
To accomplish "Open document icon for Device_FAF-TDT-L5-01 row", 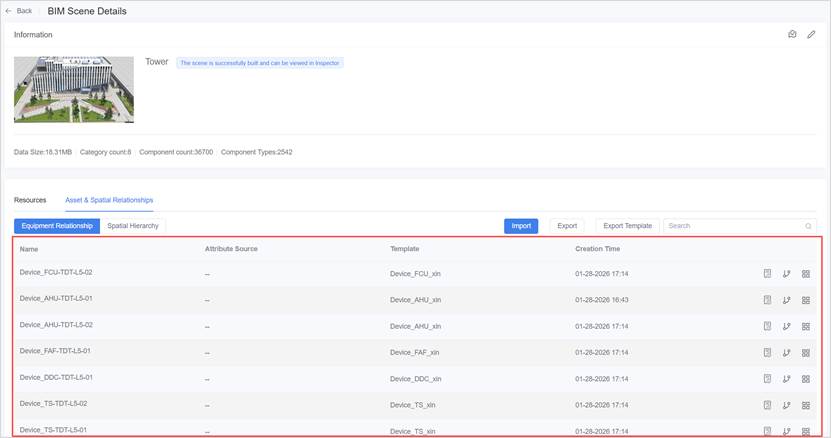I will click(x=767, y=352).
